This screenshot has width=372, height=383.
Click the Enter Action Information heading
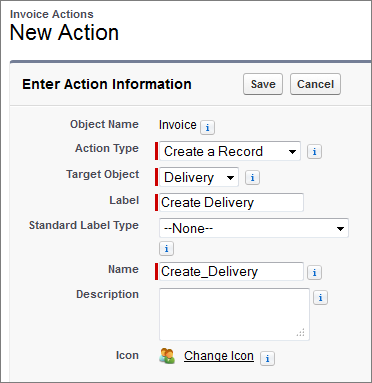[x=107, y=84]
